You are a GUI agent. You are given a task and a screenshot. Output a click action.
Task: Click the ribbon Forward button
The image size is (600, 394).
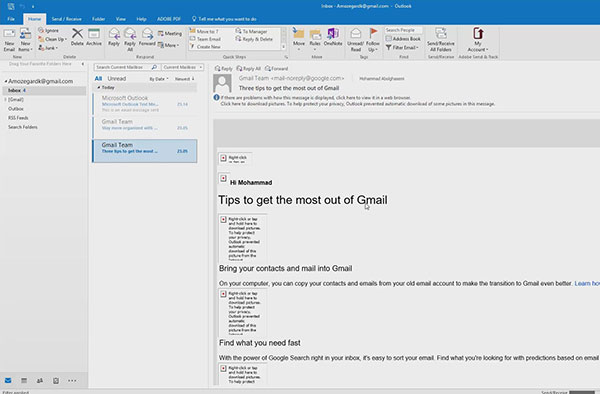147,37
